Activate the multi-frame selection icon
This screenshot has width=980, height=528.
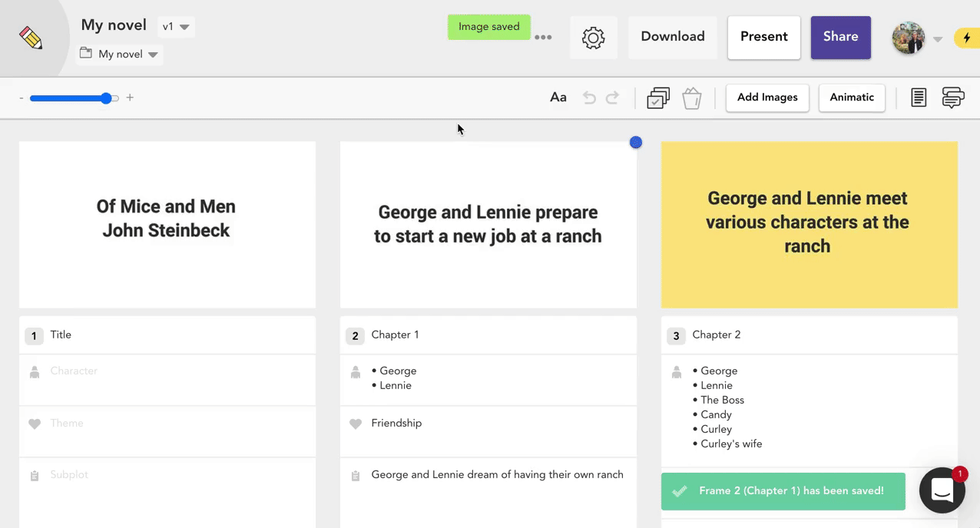[657, 97]
